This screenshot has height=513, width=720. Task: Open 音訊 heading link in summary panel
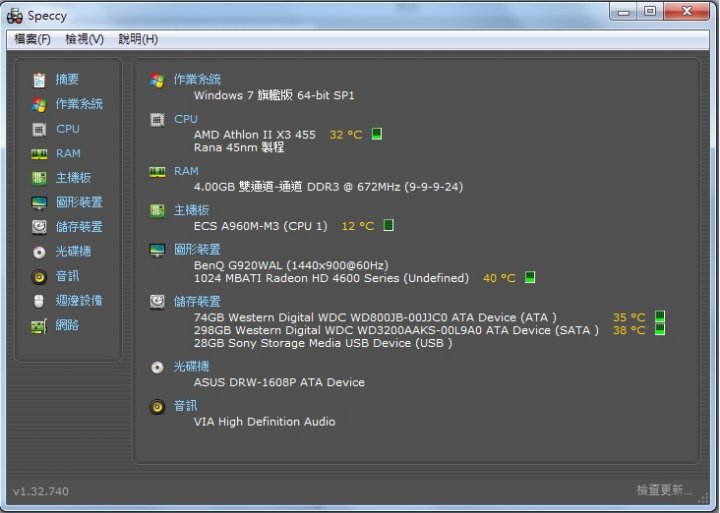coord(185,406)
